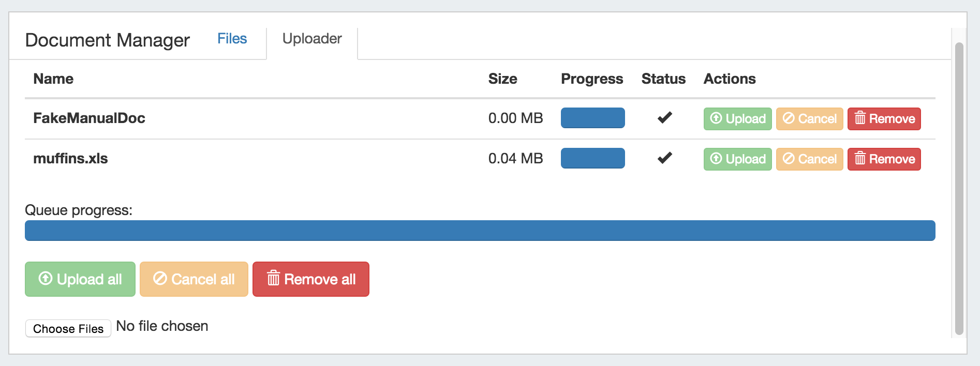
Task: Switch to the Files tab
Action: coord(232,39)
